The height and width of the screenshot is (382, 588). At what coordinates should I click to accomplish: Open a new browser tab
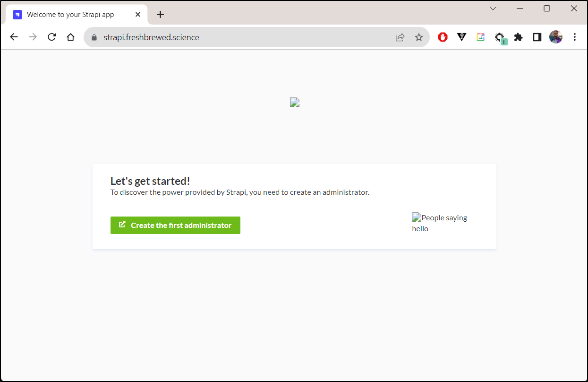(x=160, y=15)
